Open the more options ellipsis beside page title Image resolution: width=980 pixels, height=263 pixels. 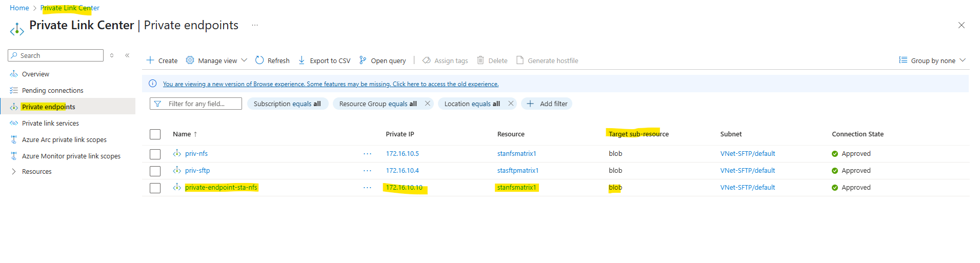pyautogui.click(x=255, y=25)
